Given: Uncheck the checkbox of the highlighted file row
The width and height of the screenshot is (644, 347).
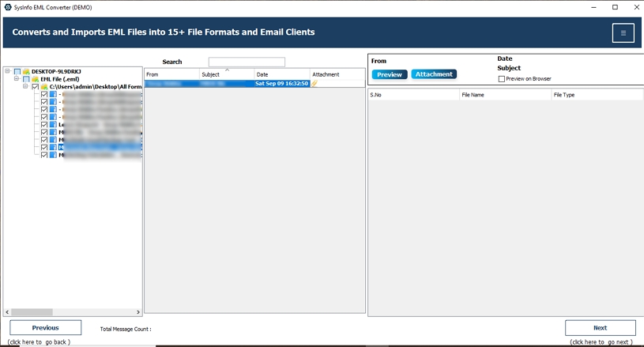Looking at the screenshot, I should (44, 147).
